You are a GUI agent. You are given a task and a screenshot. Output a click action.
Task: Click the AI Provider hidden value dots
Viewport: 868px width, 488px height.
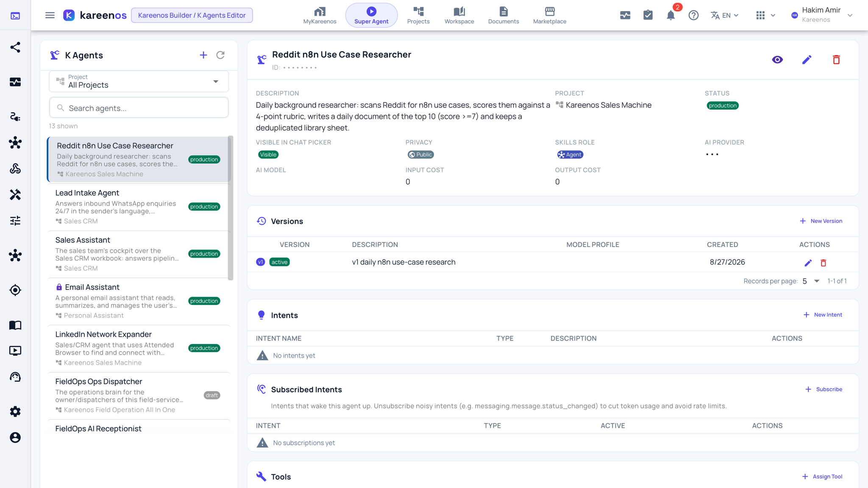(x=712, y=155)
